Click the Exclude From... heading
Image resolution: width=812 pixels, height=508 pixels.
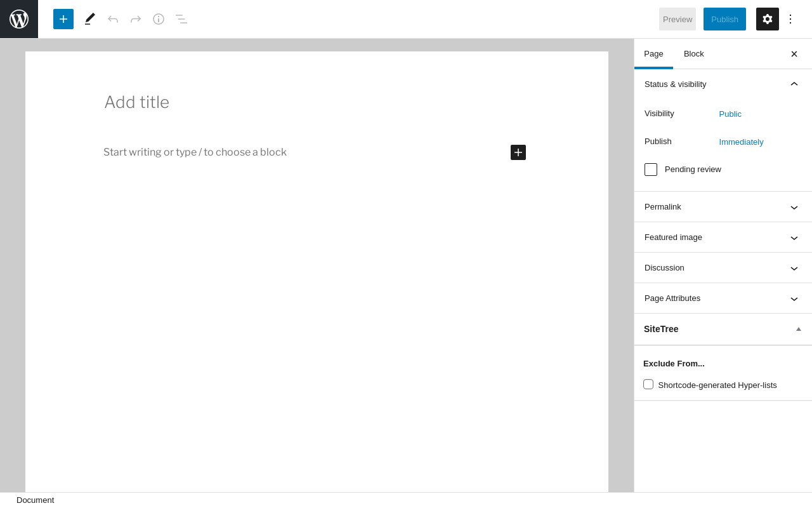tap(674, 364)
